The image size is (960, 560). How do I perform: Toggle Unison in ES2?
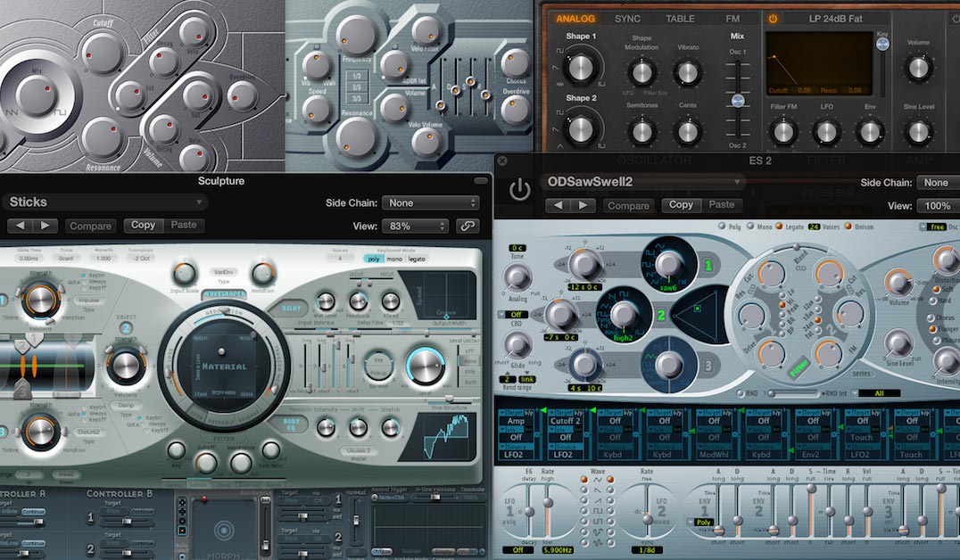coord(848,226)
